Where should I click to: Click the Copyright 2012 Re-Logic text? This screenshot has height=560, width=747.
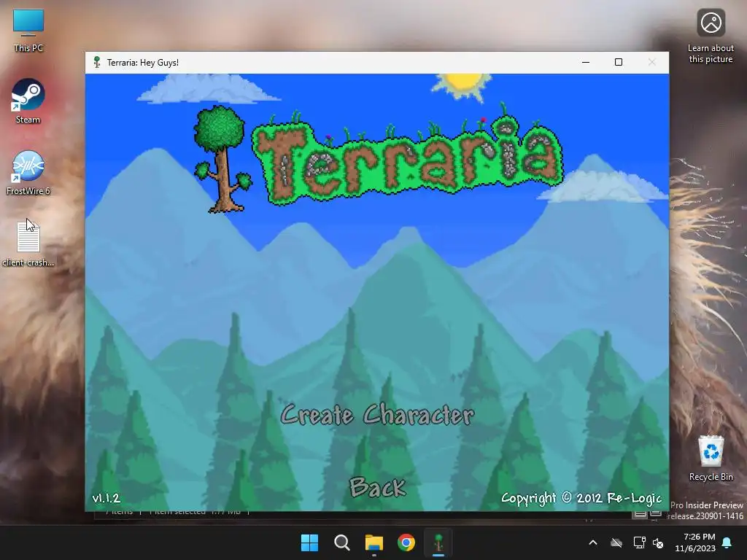(x=581, y=498)
